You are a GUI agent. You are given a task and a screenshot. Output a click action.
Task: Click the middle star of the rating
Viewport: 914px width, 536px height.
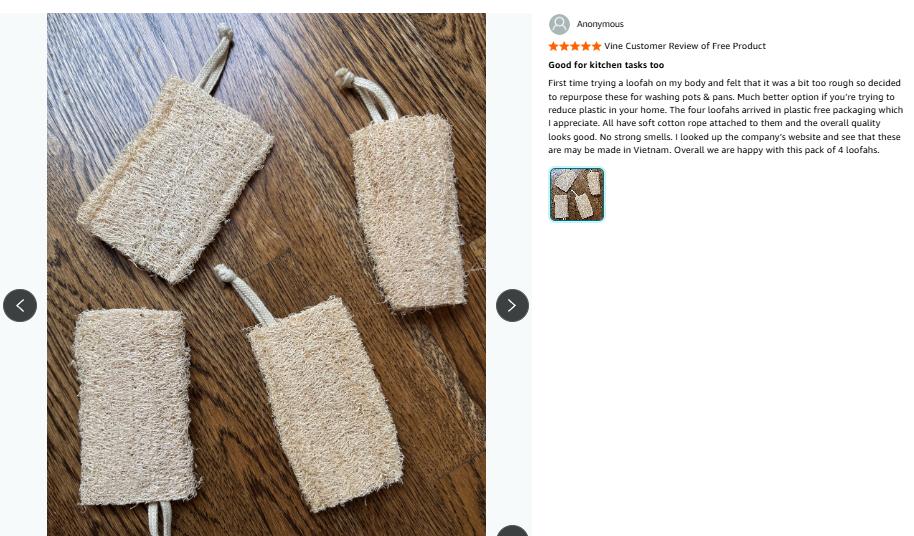pyautogui.click(x=575, y=46)
